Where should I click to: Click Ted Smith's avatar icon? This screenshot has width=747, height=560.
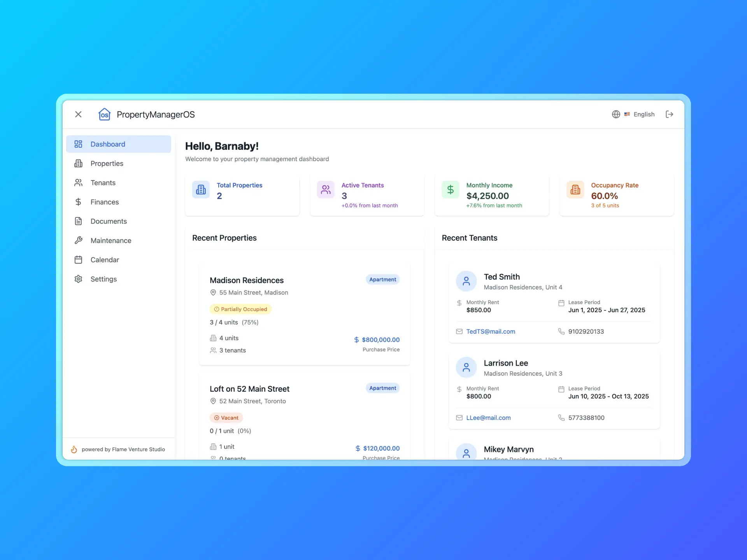click(466, 281)
